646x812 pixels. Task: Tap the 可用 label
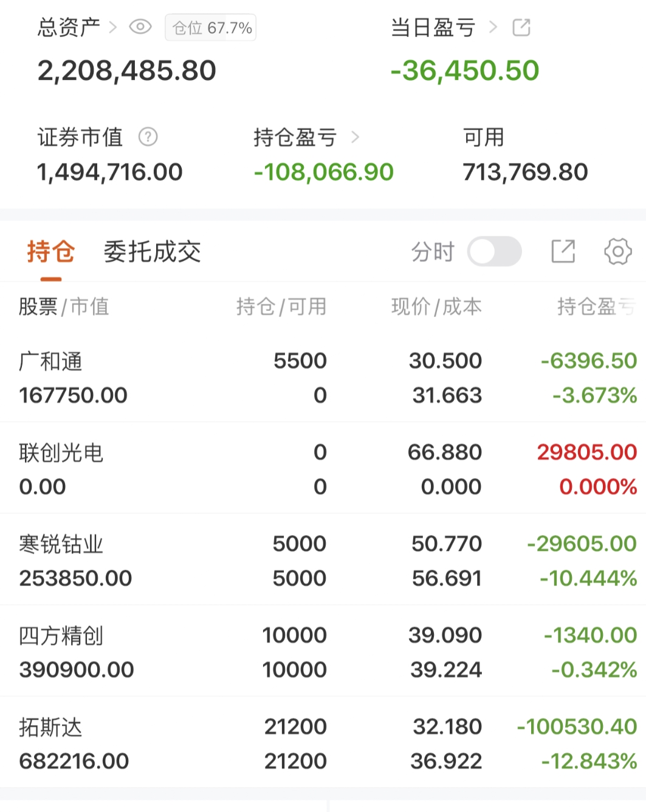click(x=484, y=137)
